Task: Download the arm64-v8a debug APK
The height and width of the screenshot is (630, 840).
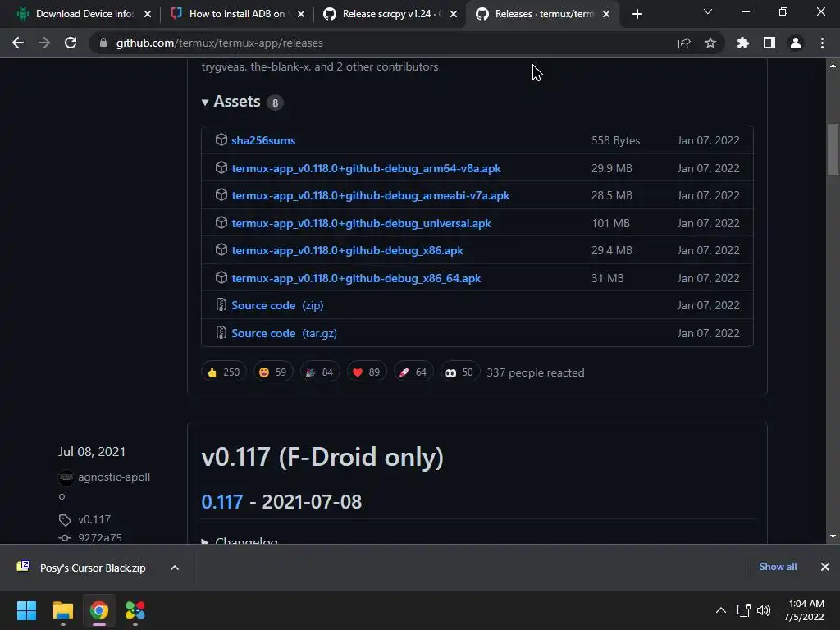Action: click(x=366, y=168)
